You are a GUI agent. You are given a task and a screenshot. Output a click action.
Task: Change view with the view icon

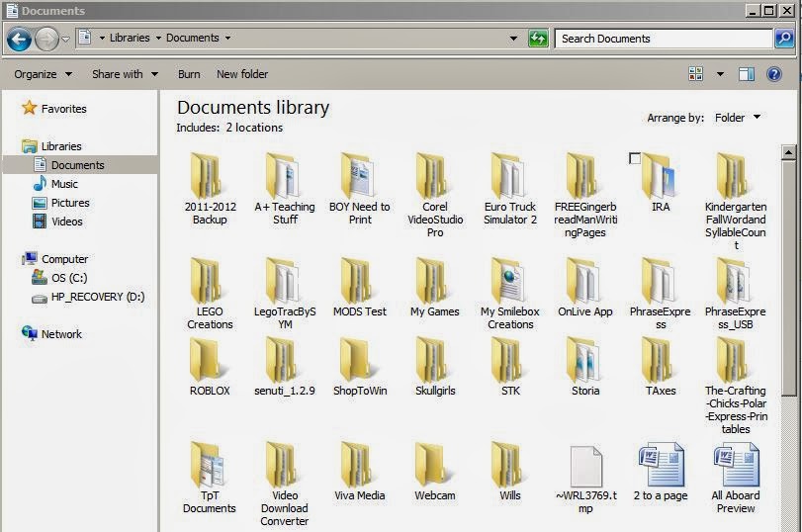pyautogui.click(x=695, y=74)
